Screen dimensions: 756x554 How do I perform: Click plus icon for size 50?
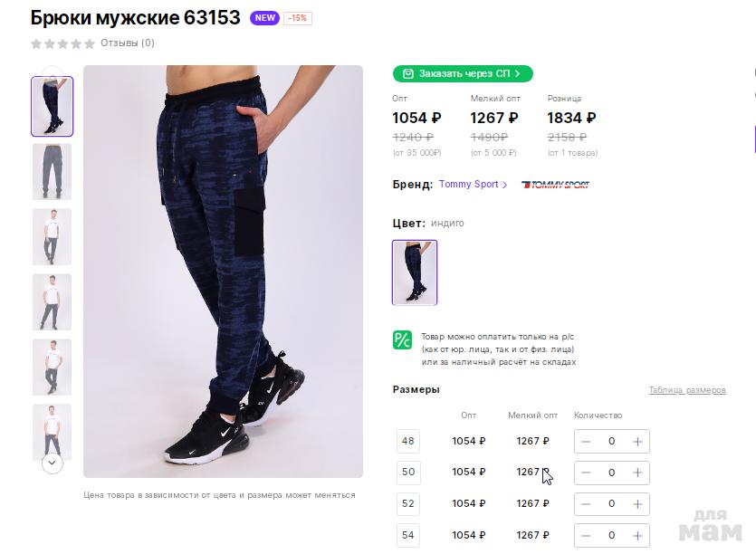(x=637, y=473)
